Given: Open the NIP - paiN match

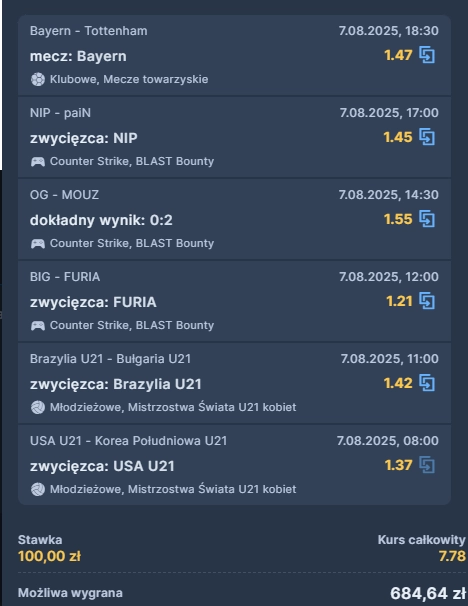Looking at the screenshot, I should pos(60,113).
